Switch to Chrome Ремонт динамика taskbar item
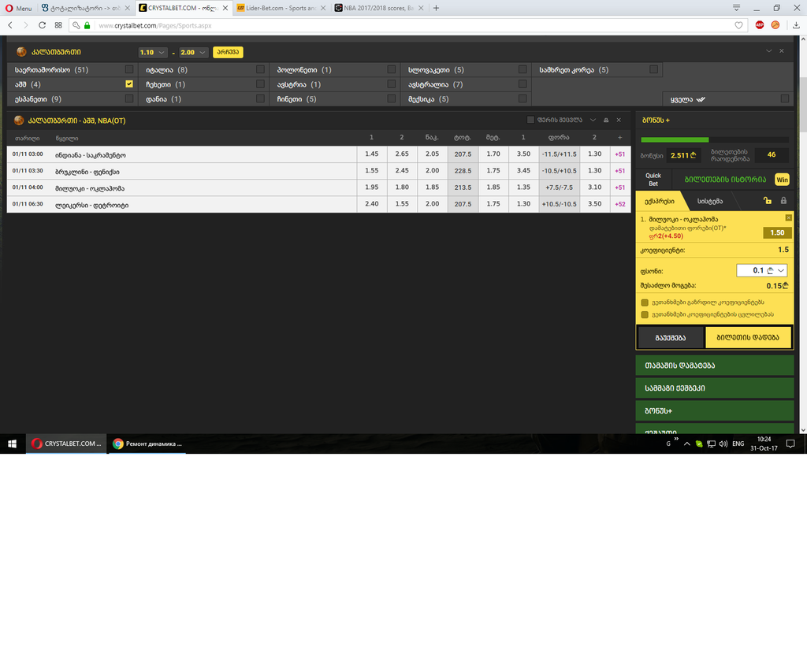 pyautogui.click(x=147, y=444)
